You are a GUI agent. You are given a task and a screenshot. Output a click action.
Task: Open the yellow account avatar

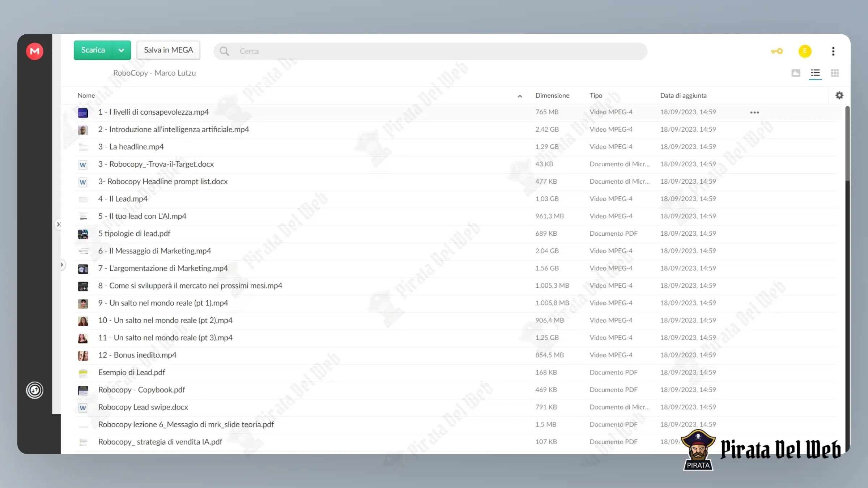pyautogui.click(x=805, y=51)
